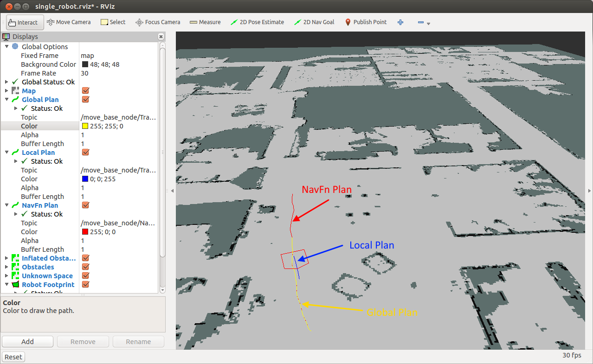
Task: Set a 2D Nav Goal
Action: pyautogui.click(x=314, y=22)
